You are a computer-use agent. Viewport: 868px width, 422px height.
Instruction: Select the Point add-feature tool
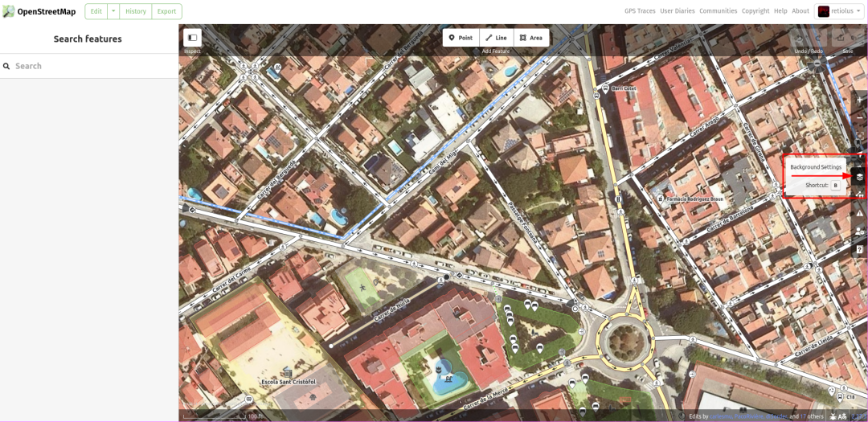[461, 38]
